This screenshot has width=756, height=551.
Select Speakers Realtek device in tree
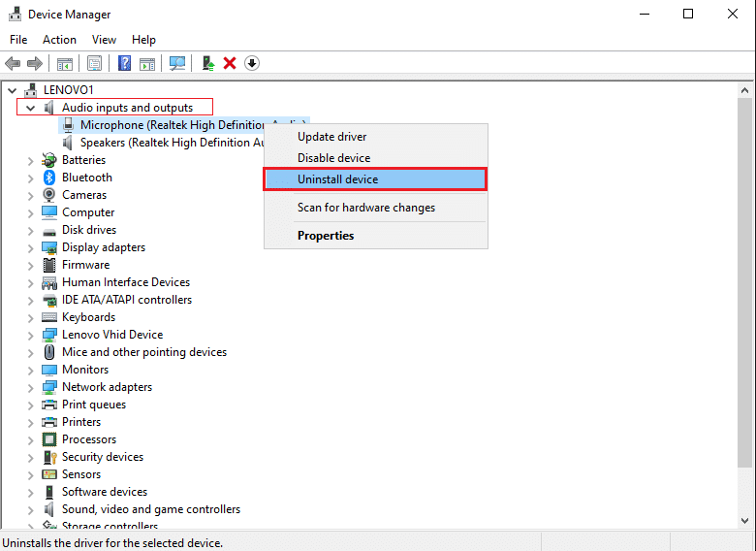tap(172, 143)
